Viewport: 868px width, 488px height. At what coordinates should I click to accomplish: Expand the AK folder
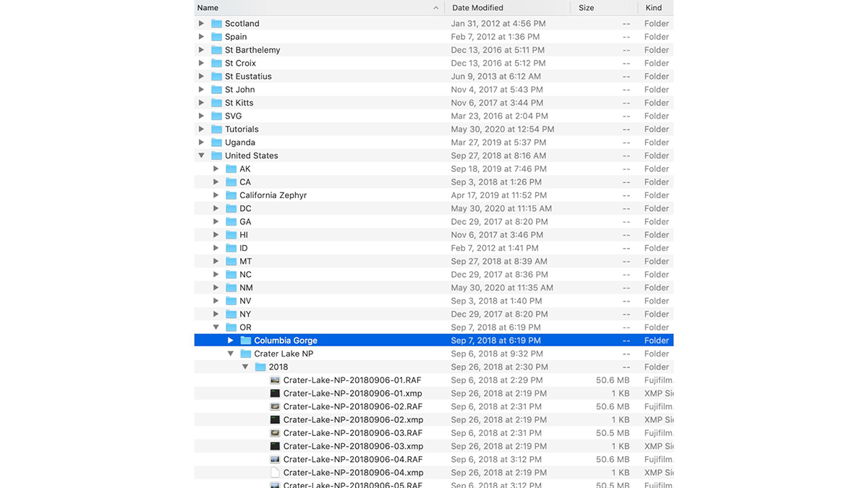(216, 169)
